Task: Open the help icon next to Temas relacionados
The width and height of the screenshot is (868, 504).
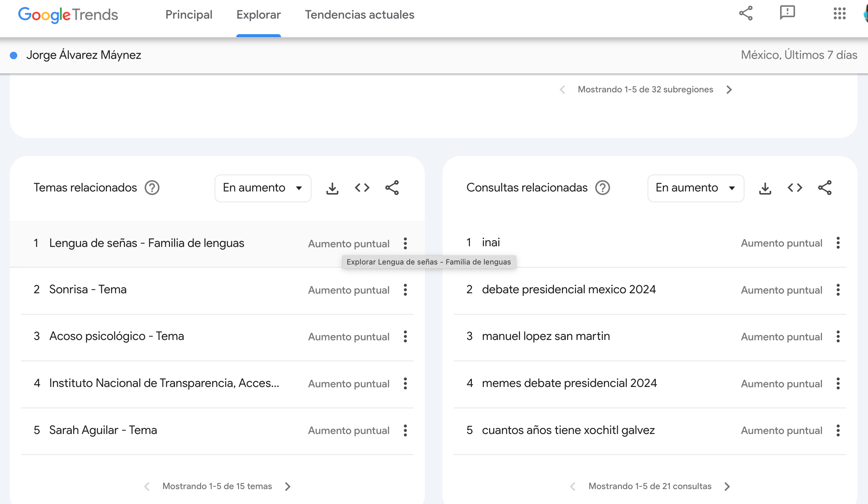Action: pos(152,188)
